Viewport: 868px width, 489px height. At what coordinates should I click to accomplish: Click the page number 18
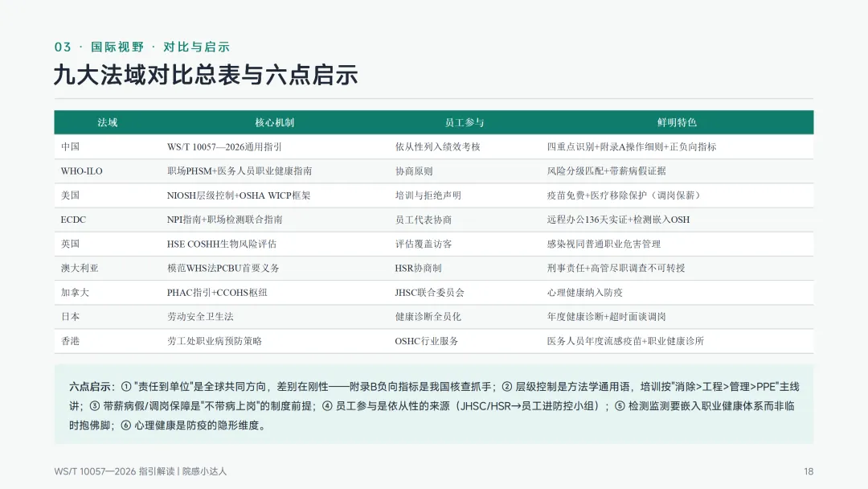[x=809, y=471]
